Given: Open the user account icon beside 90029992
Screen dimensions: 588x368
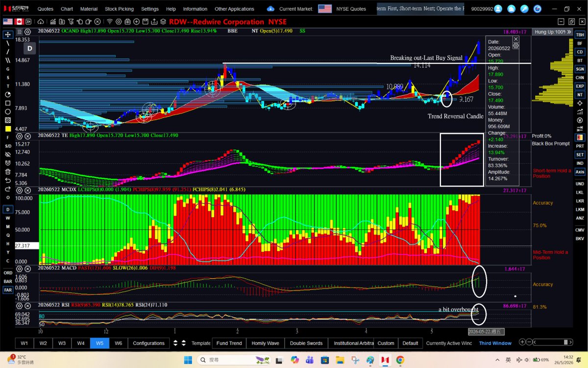Looking at the screenshot, I should 498,9.
